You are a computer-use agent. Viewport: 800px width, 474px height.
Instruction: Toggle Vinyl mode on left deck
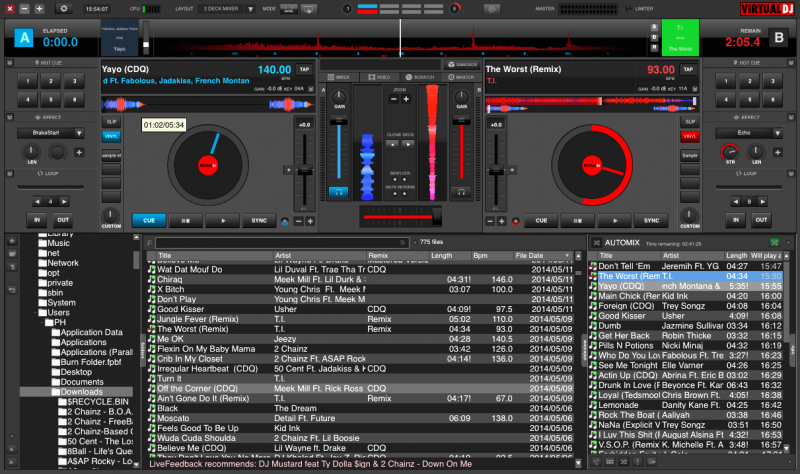pos(110,135)
